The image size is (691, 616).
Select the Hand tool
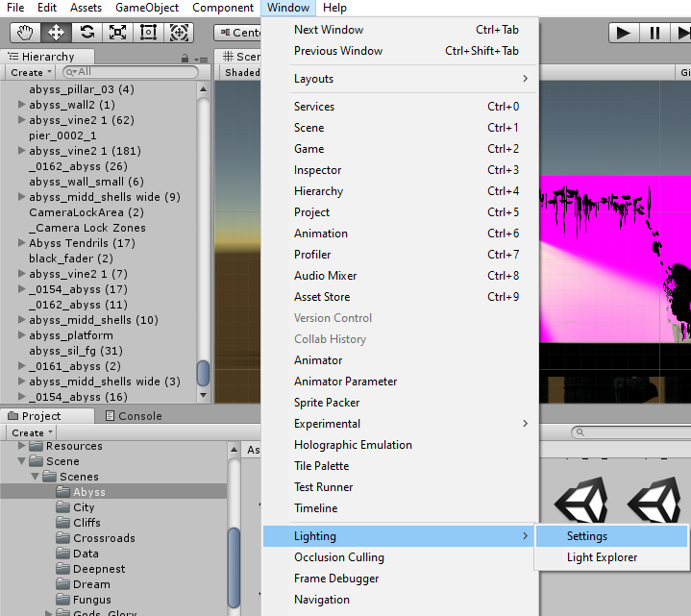point(25,33)
